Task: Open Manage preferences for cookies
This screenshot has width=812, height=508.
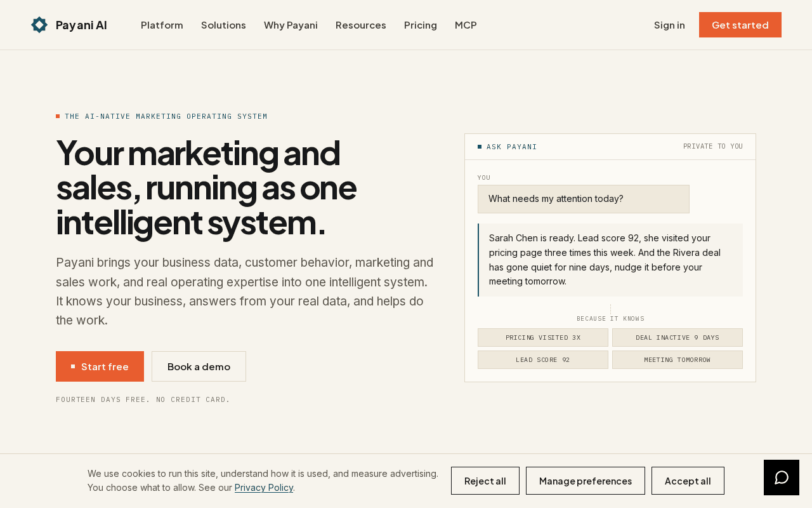Action: tap(586, 481)
